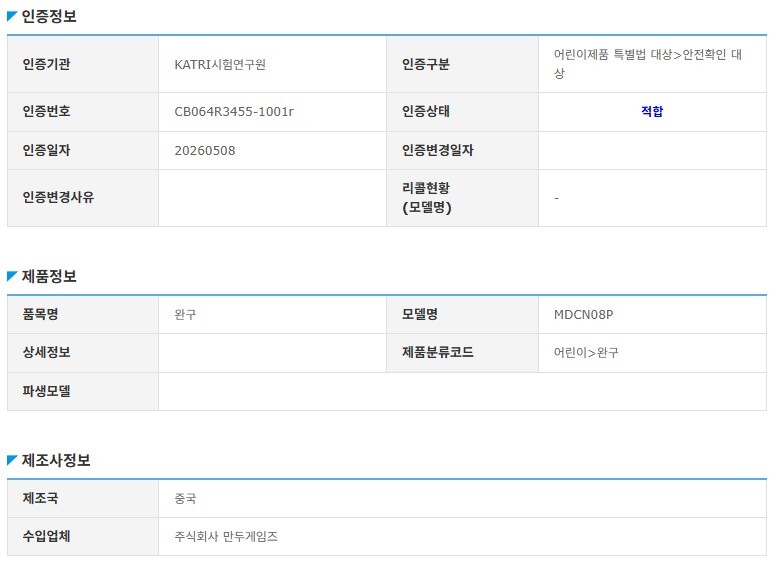This screenshot has width=771, height=564.
Task: Click model name MDCN08P
Action: 583,315
